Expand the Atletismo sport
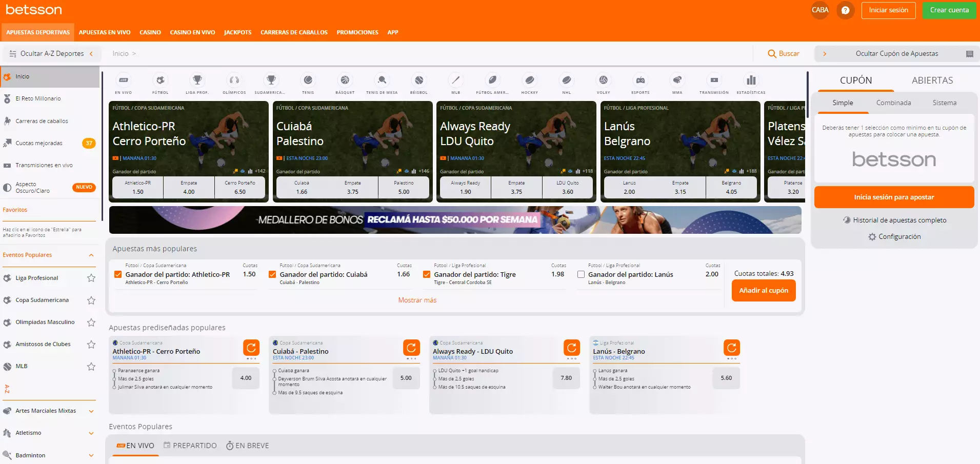The image size is (980, 464). click(x=91, y=433)
